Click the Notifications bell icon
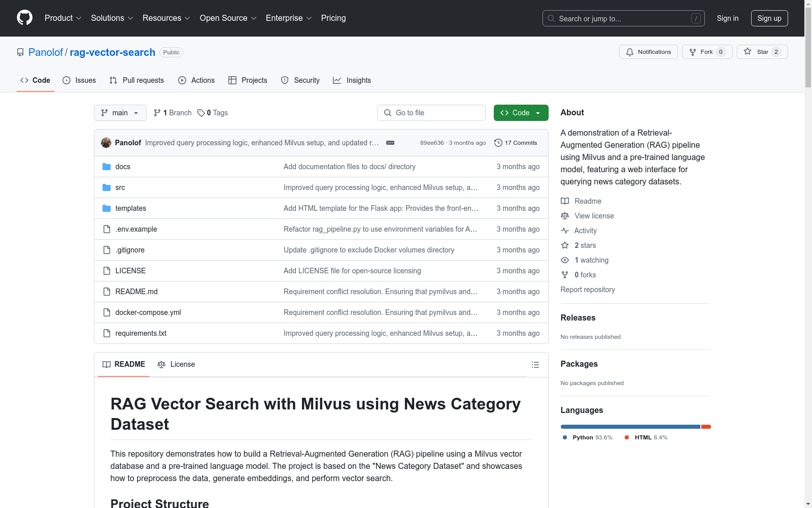This screenshot has height=508, width=812. 630,52
